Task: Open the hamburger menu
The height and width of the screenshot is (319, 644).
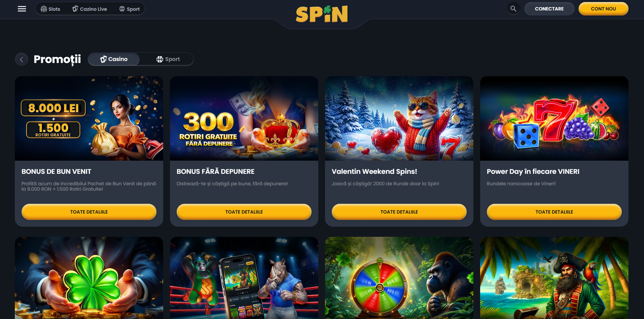Action: (22, 9)
